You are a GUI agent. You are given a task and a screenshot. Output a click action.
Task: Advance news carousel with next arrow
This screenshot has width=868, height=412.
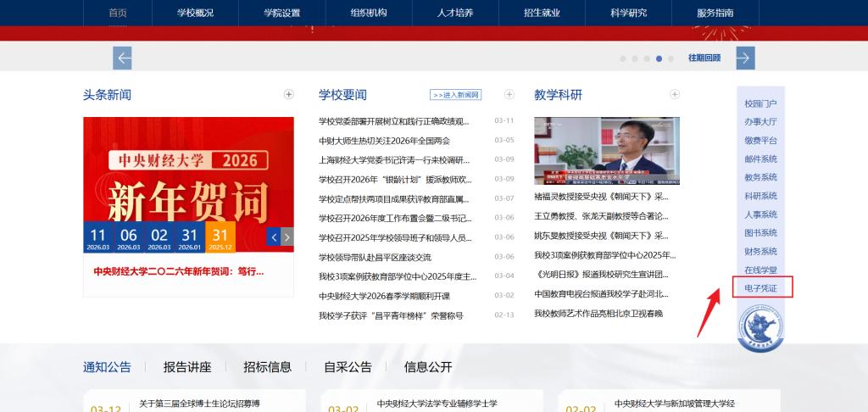pyautogui.click(x=287, y=237)
